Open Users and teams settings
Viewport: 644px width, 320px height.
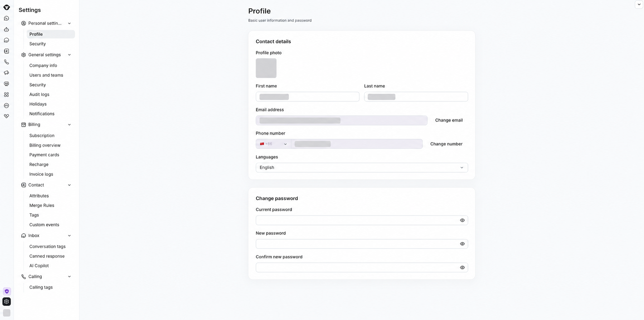(46, 75)
